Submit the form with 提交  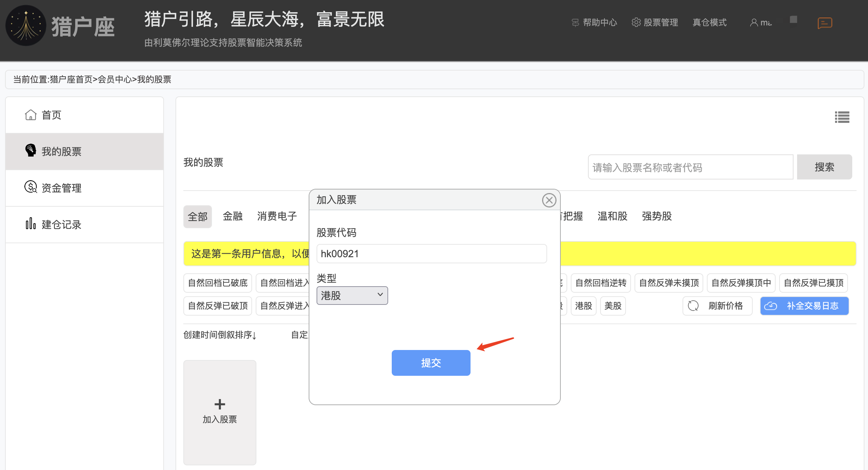(x=431, y=363)
